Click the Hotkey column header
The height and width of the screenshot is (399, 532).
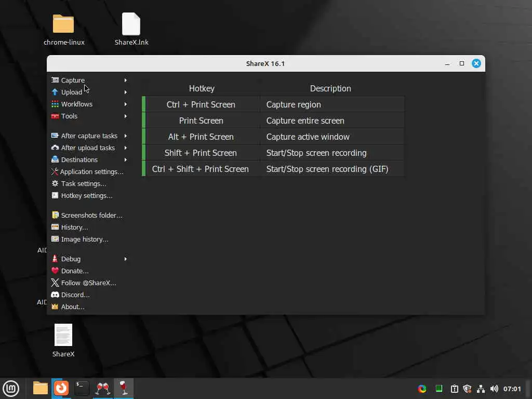click(202, 88)
